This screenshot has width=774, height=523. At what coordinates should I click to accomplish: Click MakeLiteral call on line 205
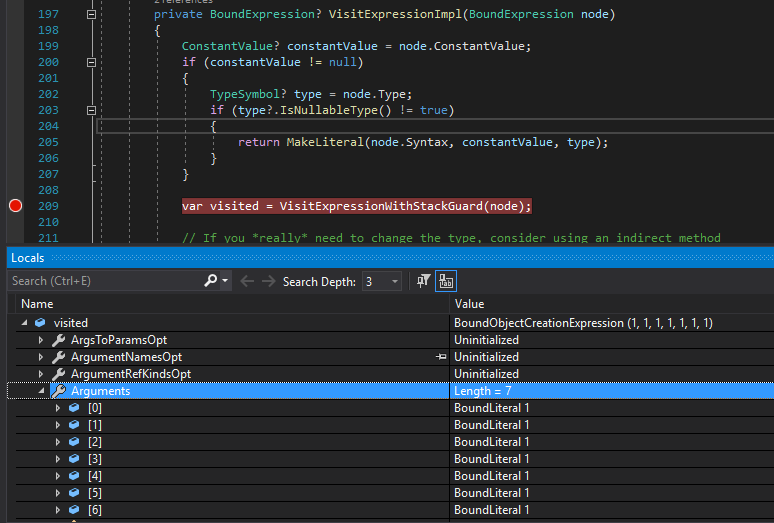pos(325,142)
